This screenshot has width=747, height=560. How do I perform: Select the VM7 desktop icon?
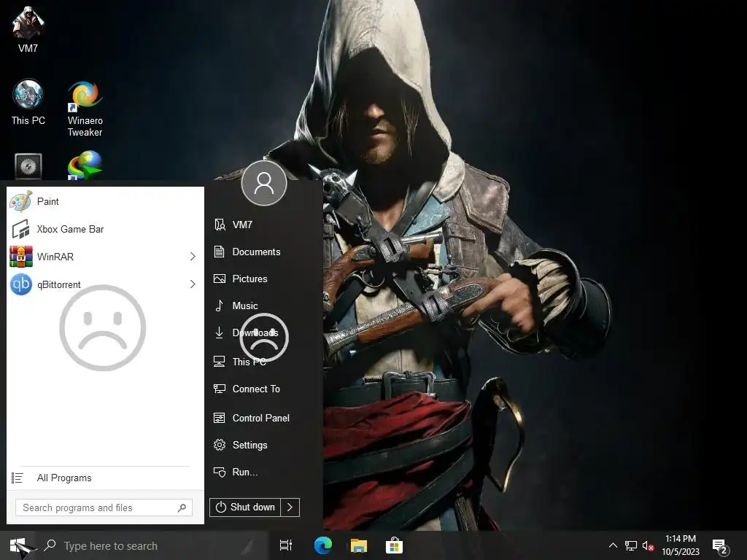[28, 30]
